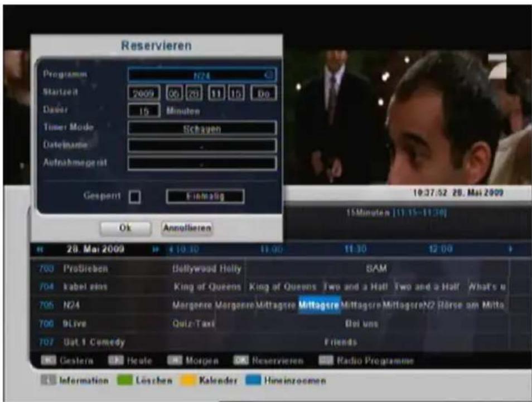Select the 2009 year field in Startzeit
Viewport: 532px width, 402px height.
(x=144, y=93)
